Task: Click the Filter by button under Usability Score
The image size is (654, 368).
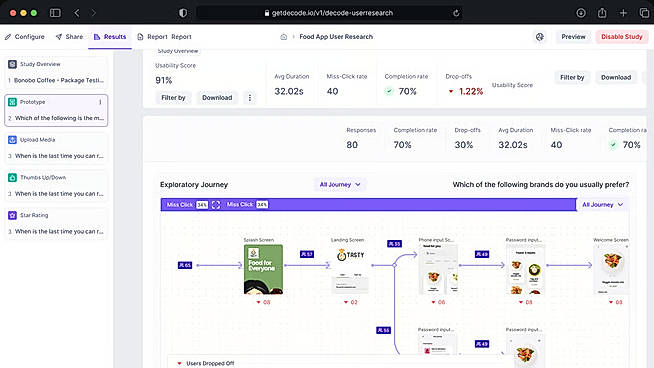Action: click(173, 98)
